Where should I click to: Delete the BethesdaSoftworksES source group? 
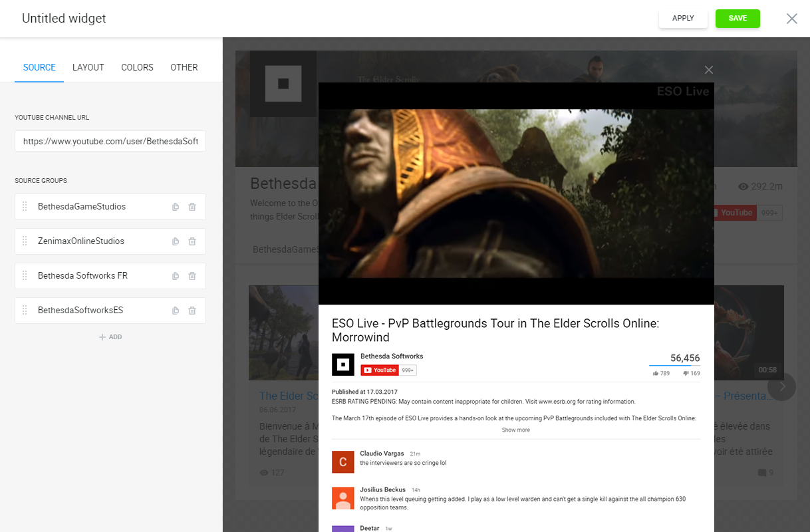[192, 311]
